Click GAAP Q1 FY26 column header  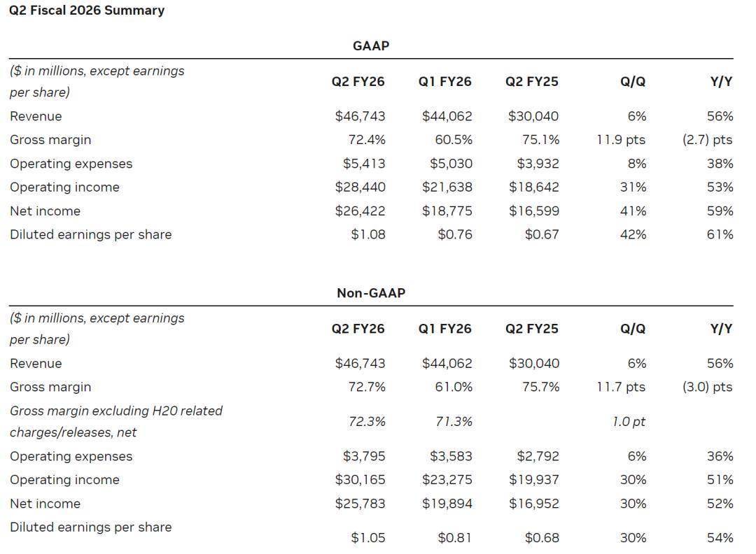pyautogui.click(x=444, y=81)
